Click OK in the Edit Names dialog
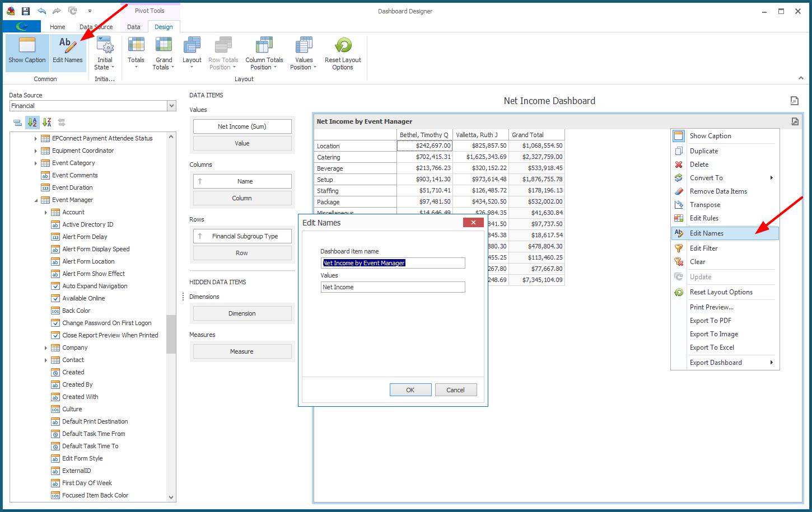Viewport: 812px width, 512px height. 410,390
